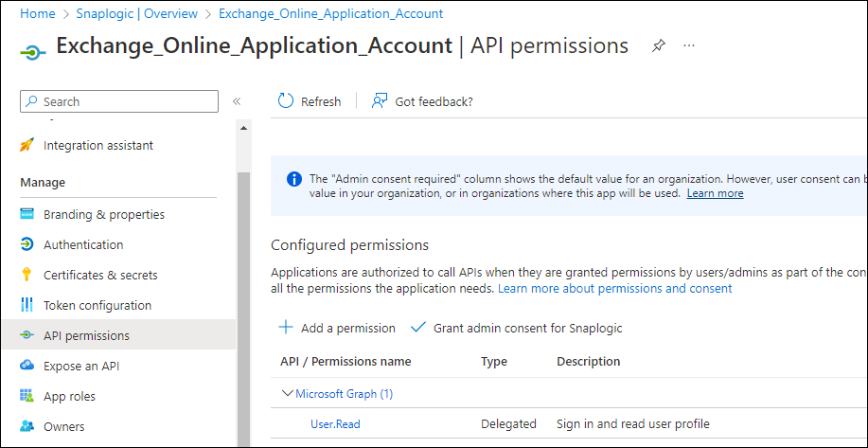Image resolution: width=868 pixels, height=448 pixels.
Task: Click the App roles grid icon
Action: tap(27, 396)
